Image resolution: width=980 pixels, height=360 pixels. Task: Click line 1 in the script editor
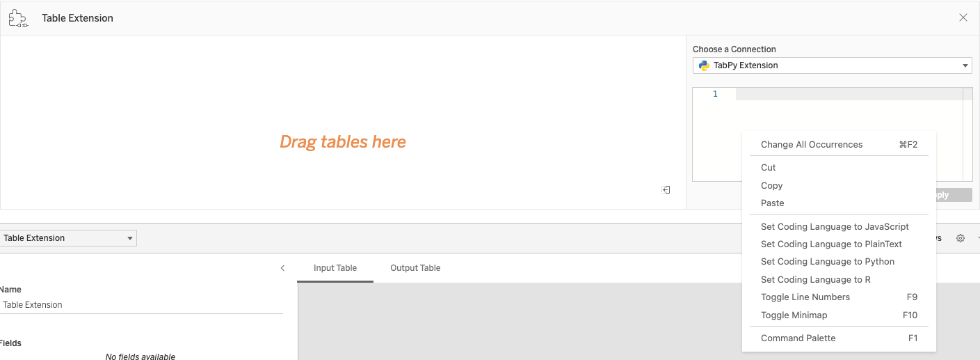849,94
